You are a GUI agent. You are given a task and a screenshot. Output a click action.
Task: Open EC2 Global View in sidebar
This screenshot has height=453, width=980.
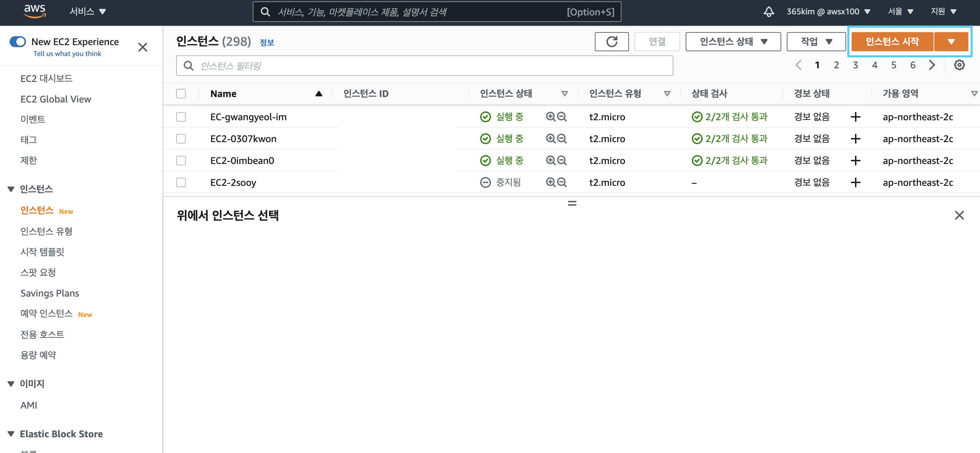click(x=56, y=99)
